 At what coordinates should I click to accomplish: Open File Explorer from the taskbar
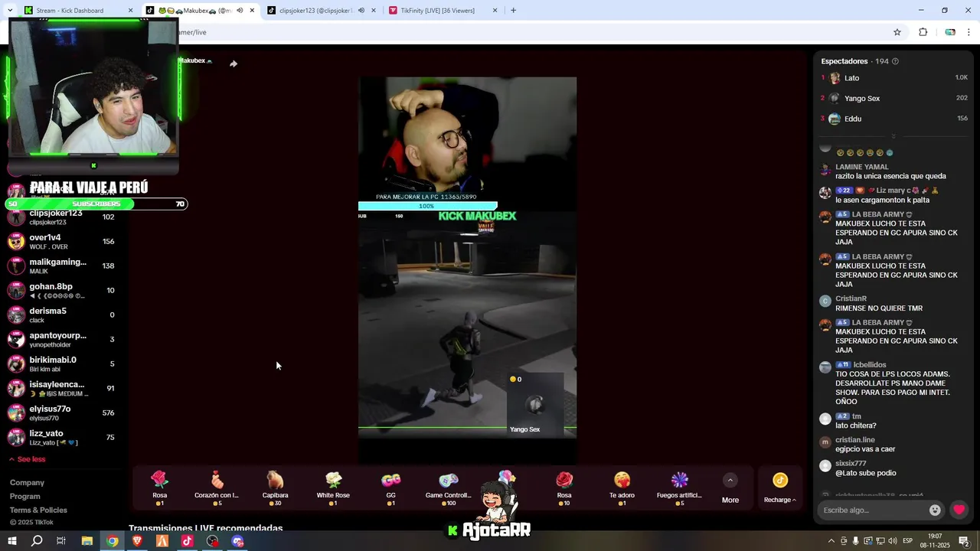click(87, 541)
